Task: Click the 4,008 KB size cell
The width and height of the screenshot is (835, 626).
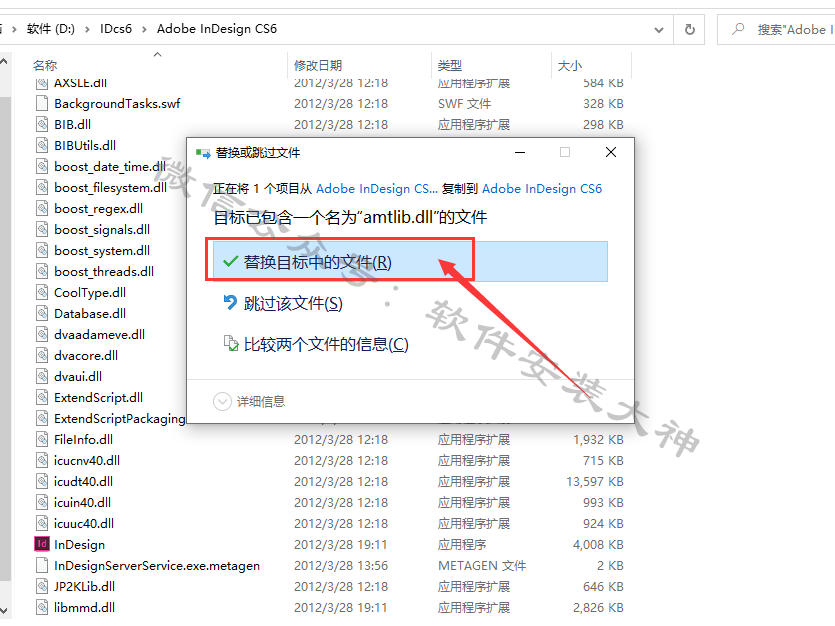Action: (598, 545)
